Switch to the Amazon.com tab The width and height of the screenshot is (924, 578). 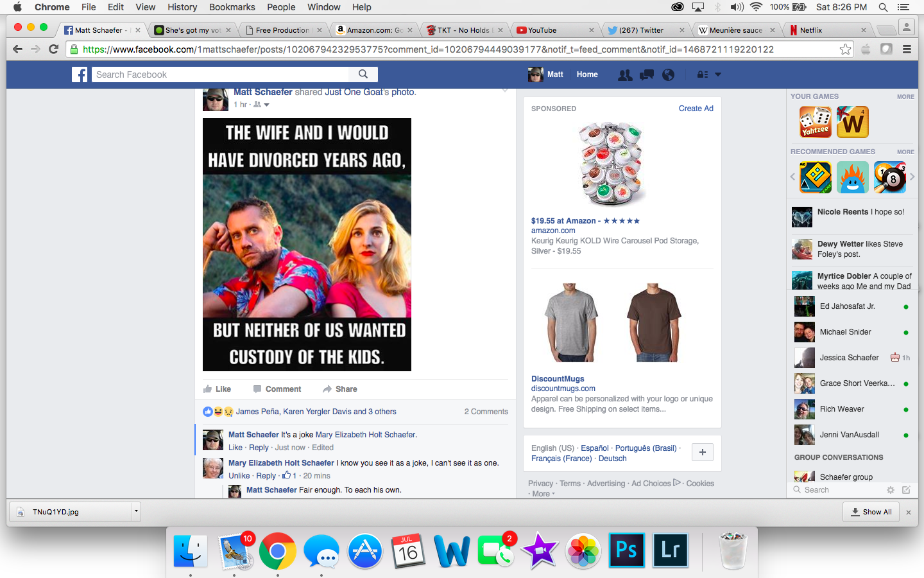click(x=375, y=30)
